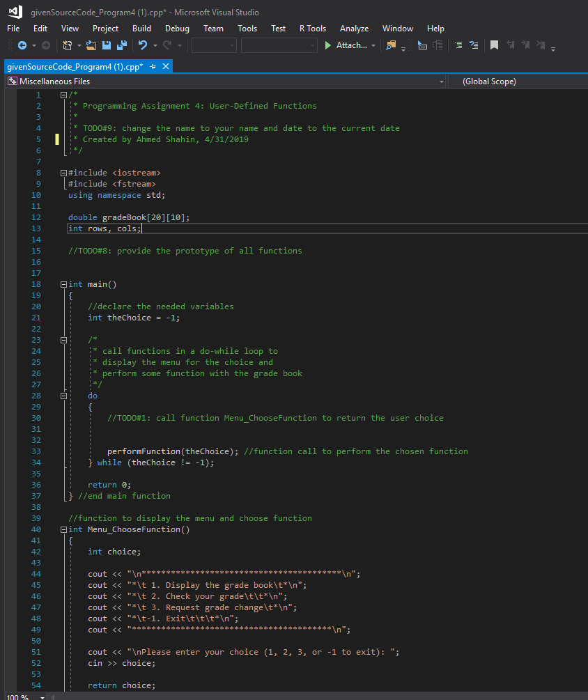
Task: Open the Miscellaneous Files dropdown
Action: tap(222, 81)
